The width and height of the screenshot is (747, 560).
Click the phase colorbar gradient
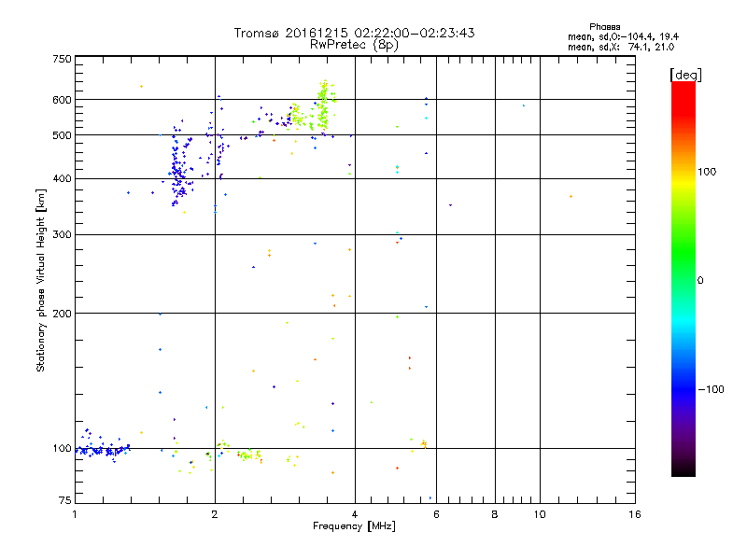point(684,278)
